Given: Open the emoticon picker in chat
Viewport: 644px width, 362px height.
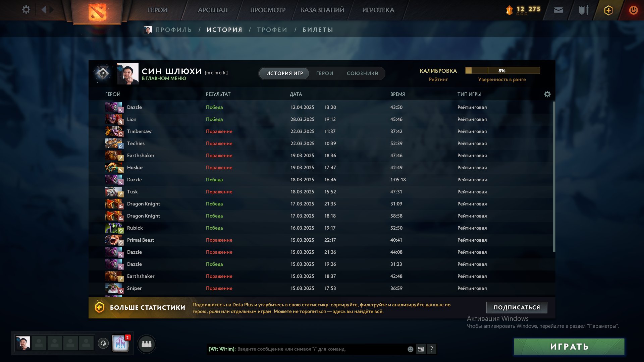Looking at the screenshot, I should point(410,349).
